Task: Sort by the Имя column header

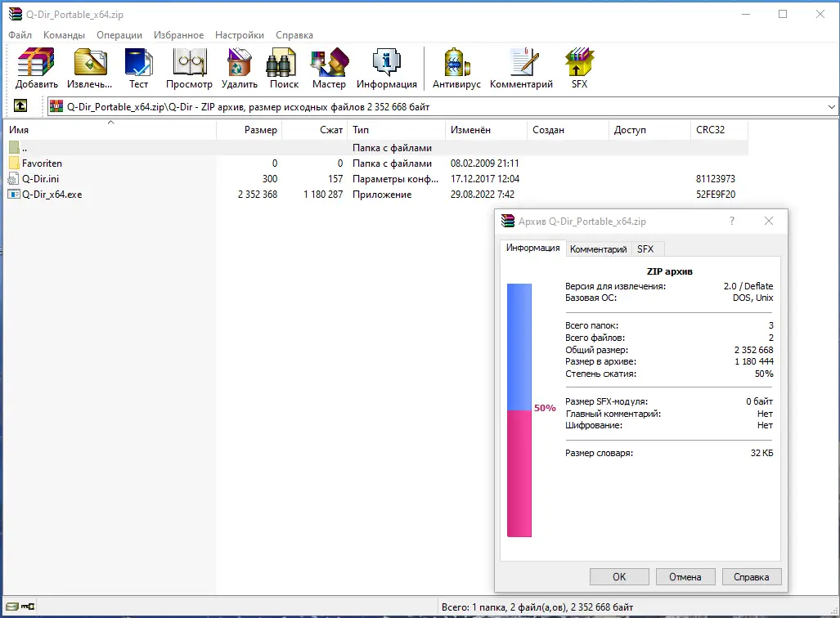Action: pos(110,130)
